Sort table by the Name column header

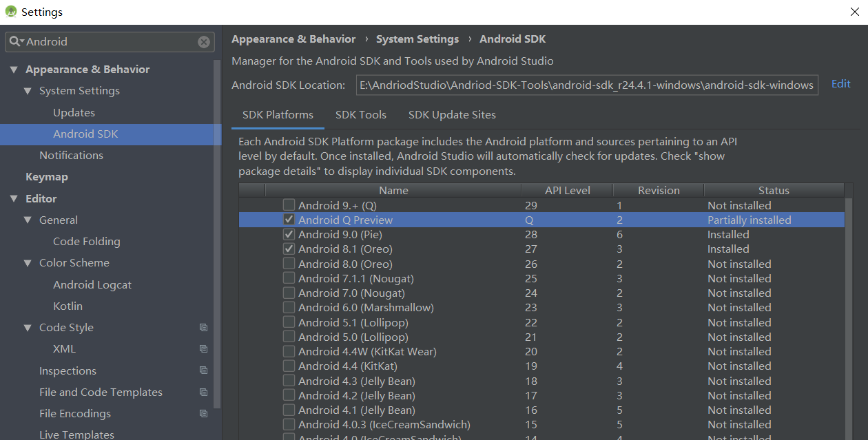393,191
